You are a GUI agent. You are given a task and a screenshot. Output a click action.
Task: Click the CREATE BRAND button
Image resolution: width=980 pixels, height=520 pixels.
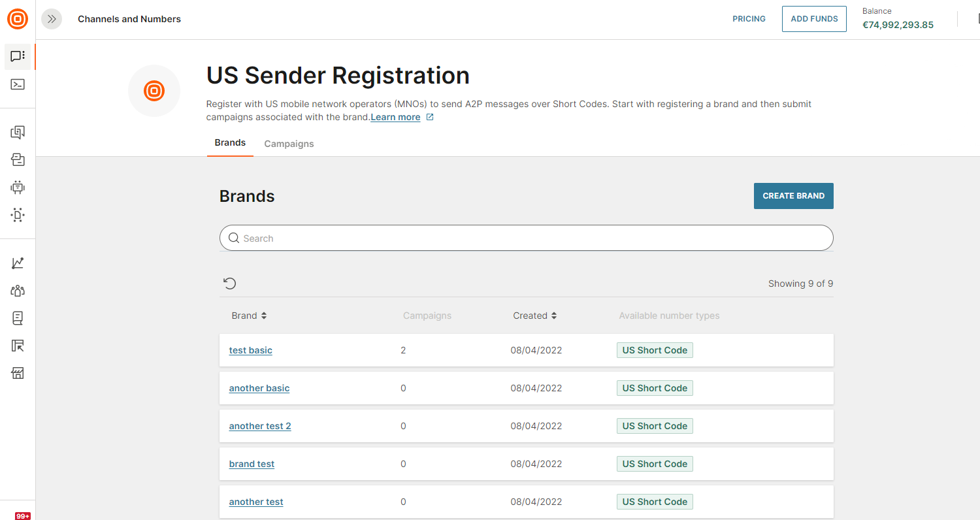pyautogui.click(x=793, y=196)
